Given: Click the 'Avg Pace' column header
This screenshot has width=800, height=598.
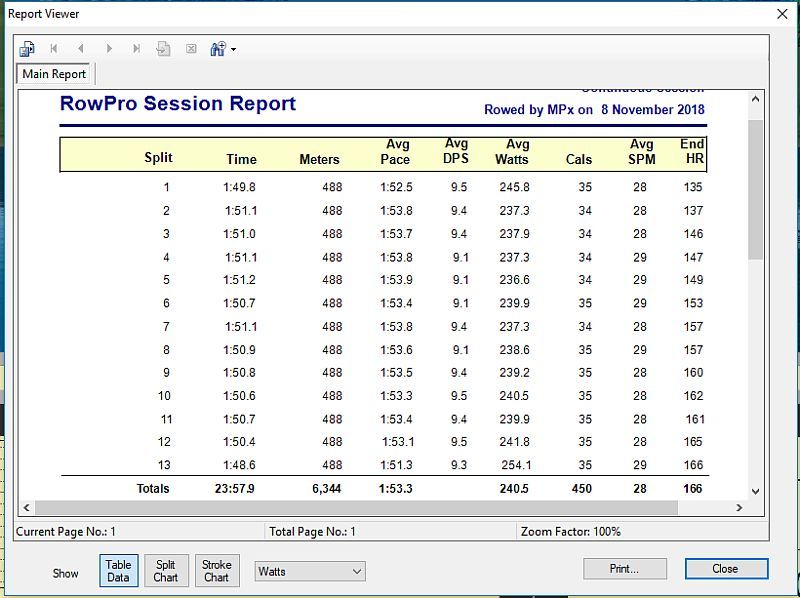Looking at the screenshot, I should 395,152.
